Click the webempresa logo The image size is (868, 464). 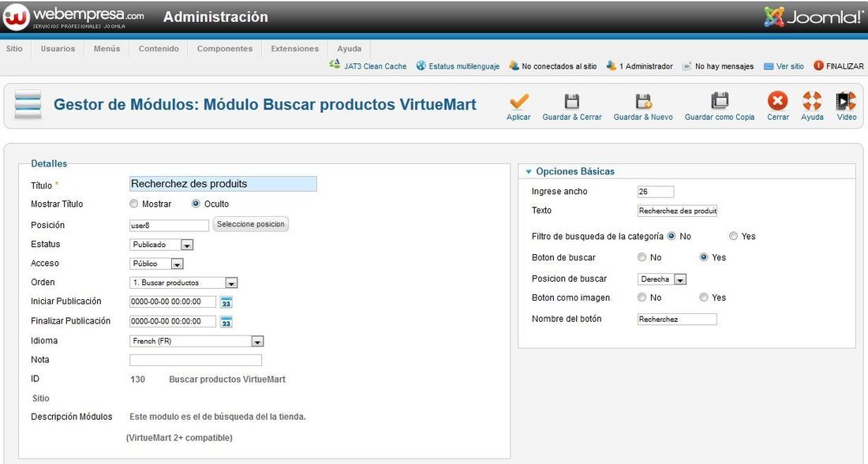coord(74,17)
